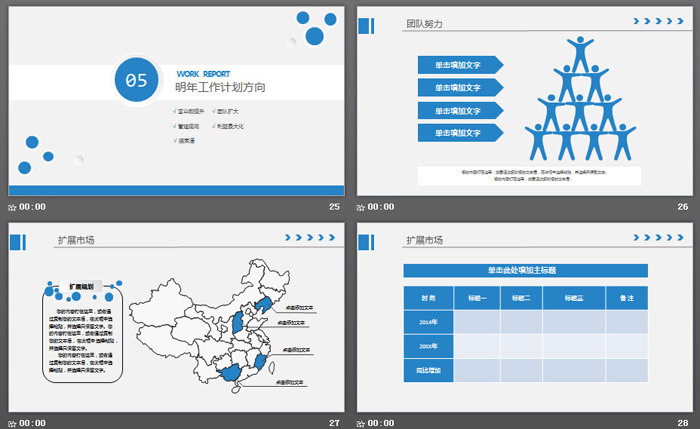Click the table header 单击此处填加主标题 on slide 28
This screenshot has height=429, width=700.
click(x=525, y=270)
